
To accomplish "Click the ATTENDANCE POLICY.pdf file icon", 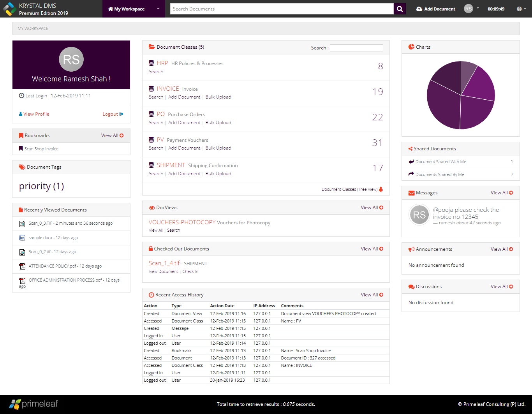I will pyautogui.click(x=22, y=266).
